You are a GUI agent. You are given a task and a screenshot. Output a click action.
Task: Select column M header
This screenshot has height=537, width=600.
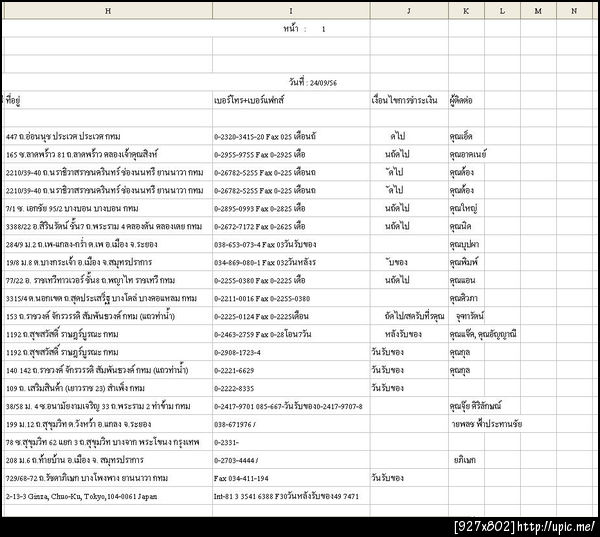click(538, 11)
